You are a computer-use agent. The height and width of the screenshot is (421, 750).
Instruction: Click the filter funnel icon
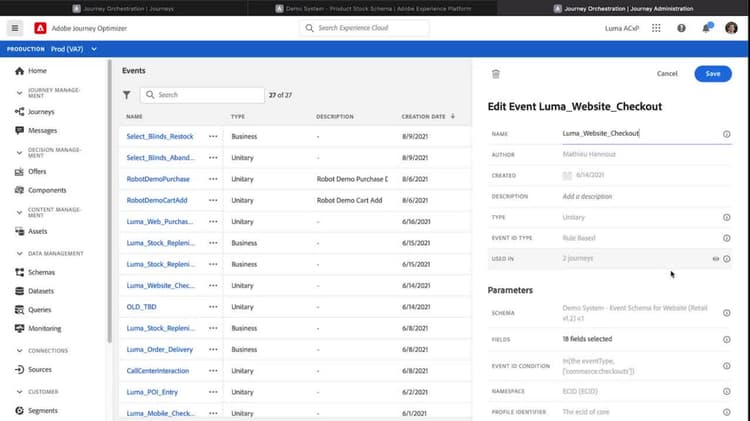pos(126,95)
